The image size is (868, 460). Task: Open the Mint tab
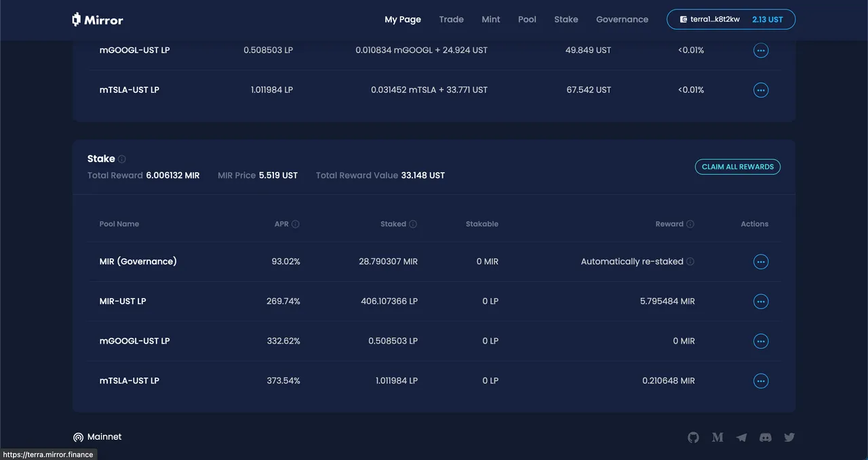(x=491, y=20)
